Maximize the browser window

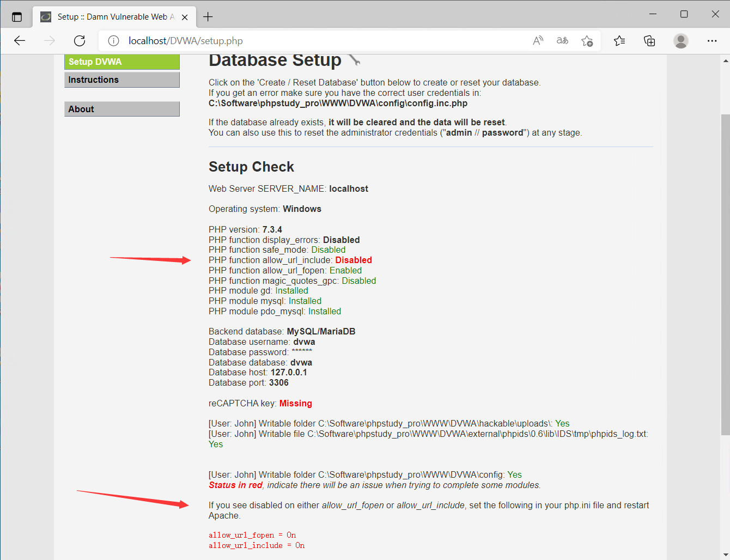[684, 14]
